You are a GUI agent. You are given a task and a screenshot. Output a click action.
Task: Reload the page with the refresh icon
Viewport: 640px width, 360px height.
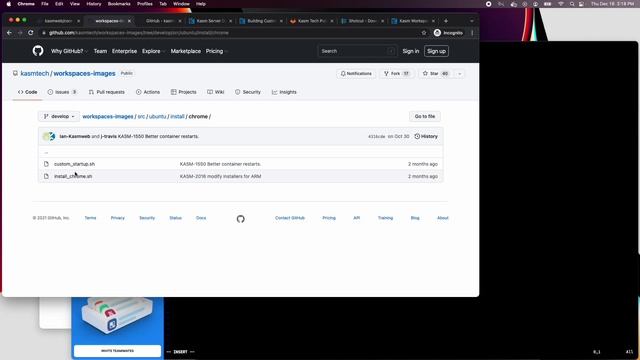click(x=31, y=33)
